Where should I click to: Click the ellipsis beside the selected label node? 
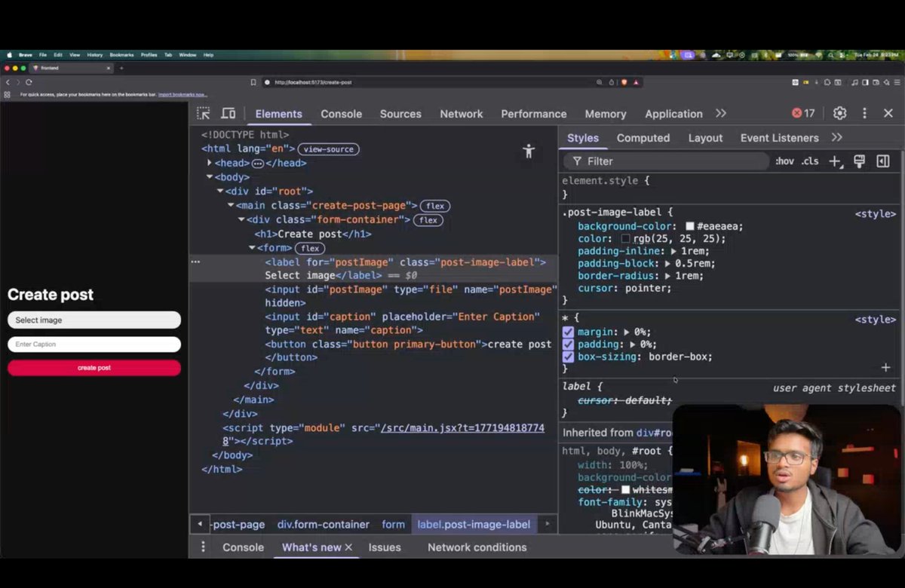pyautogui.click(x=195, y=262)
